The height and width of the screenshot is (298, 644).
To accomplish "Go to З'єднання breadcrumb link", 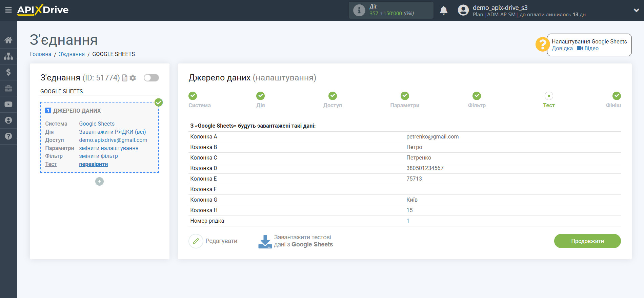I will point(72,54).
